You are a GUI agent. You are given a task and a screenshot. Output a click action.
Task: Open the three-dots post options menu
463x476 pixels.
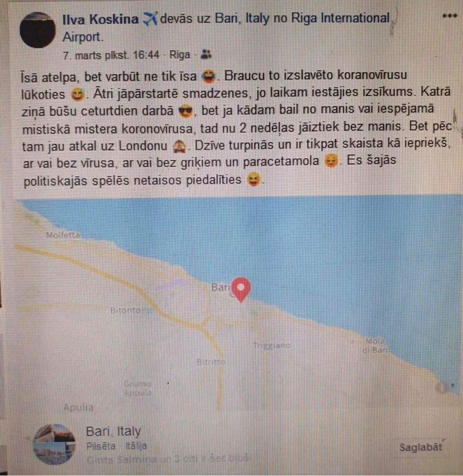tap(449, 16)
